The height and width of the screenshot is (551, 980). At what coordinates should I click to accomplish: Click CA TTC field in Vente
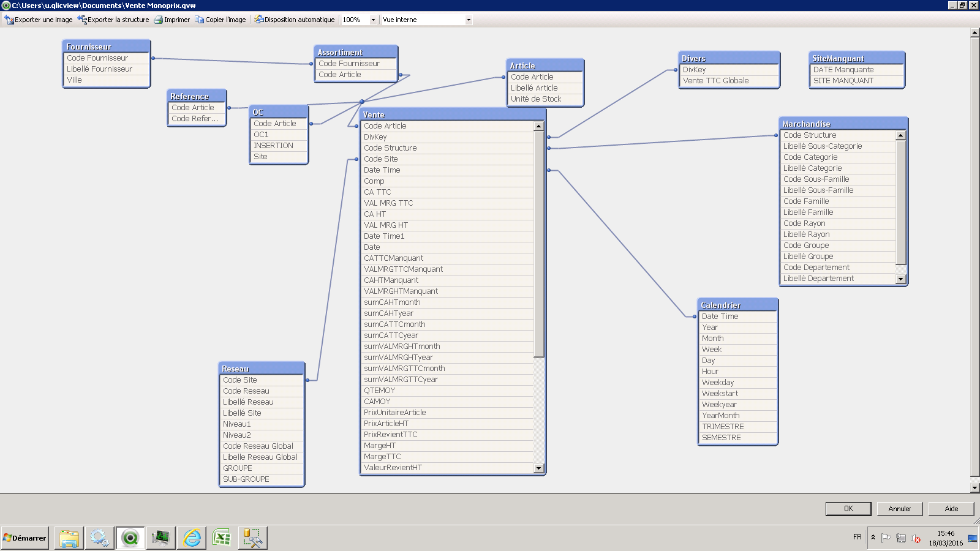[448, 192]
